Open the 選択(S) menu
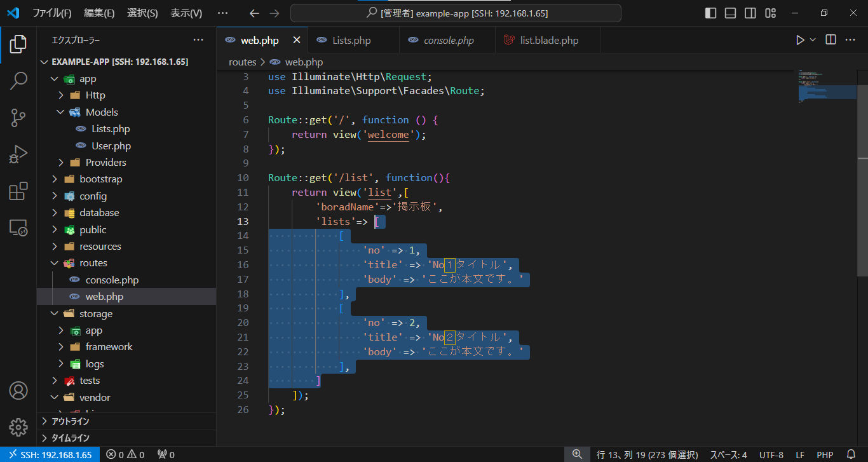This screenshot has width=868, height=462. [x=142, y=13]
